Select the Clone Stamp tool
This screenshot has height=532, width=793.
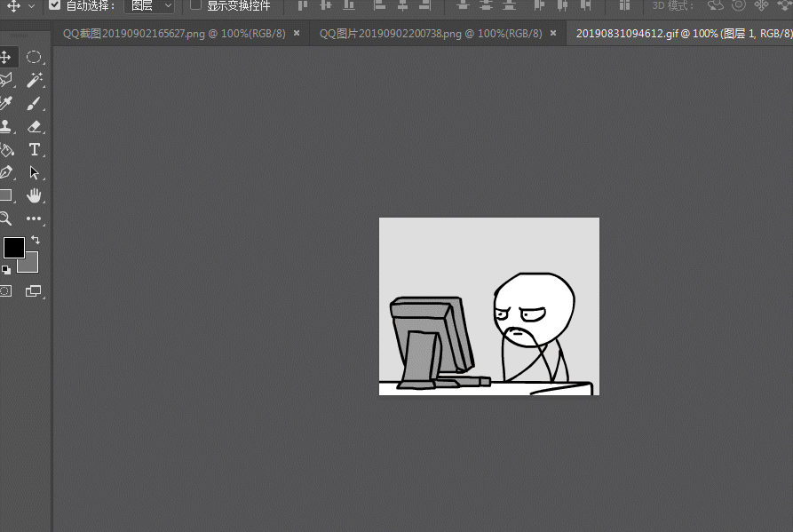point(6,126)
